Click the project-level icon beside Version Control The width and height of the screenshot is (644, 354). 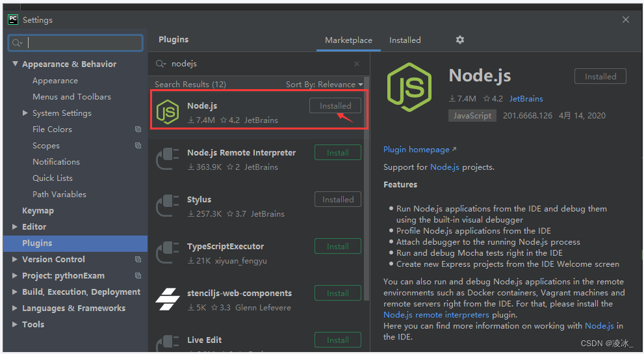click(x=138, y=260)
